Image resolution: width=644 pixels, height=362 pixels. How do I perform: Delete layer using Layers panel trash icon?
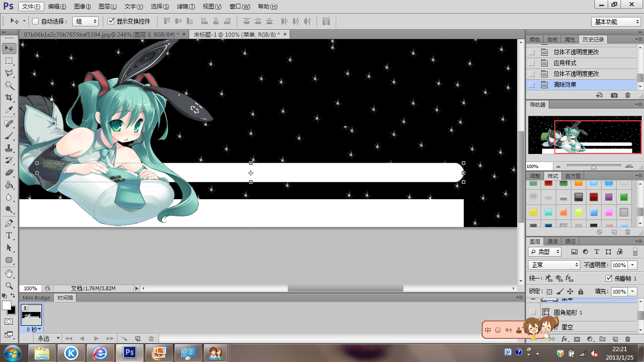627,339
